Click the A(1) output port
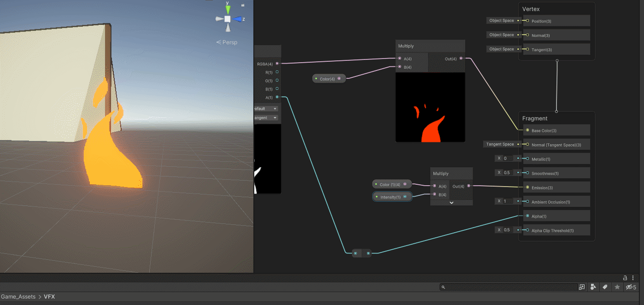This screenshot has width=644, height=305. pyautogui.click(x=277, y=97)
